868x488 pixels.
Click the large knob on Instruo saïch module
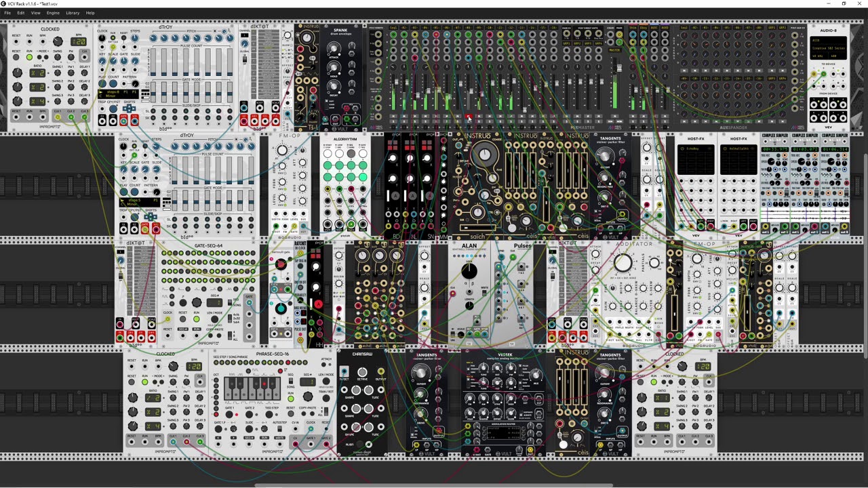[485, 155]
